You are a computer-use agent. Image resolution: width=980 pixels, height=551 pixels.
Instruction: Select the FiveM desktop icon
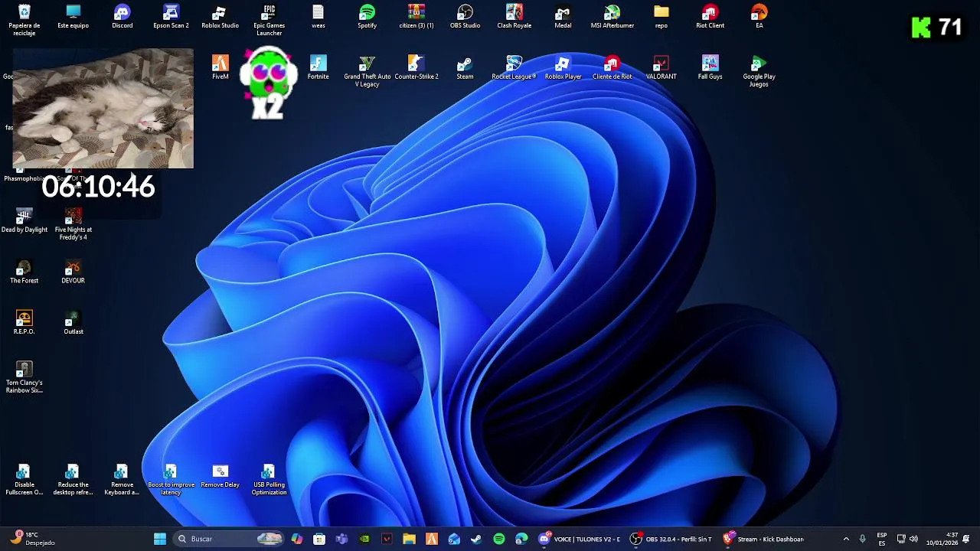[x=220, y=67]
